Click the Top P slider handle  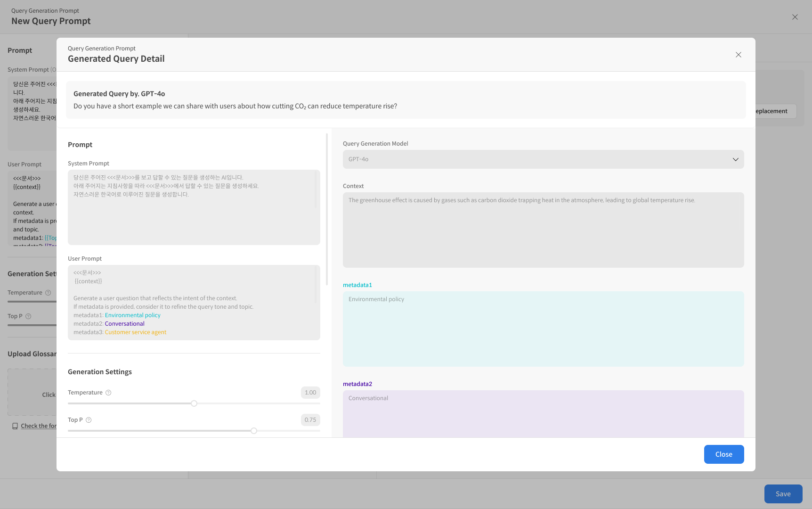[254, 431]
